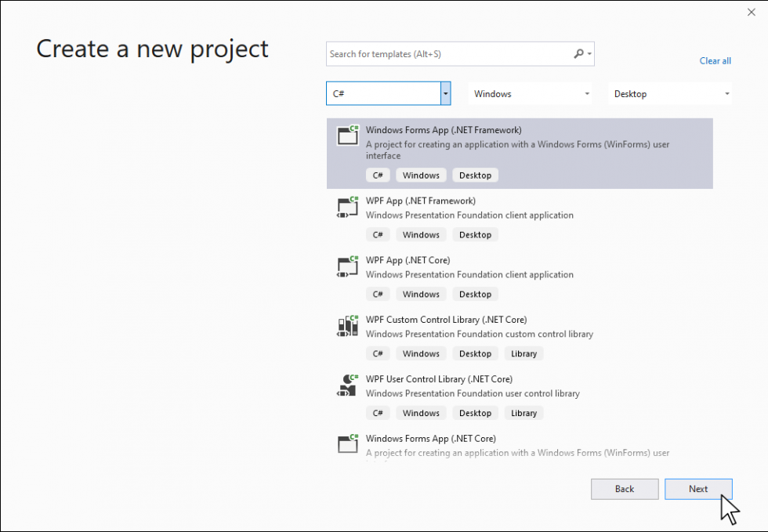Click Library tag under WPF User Control Library
The width and height of the screenshot is (768, 532).
[x=523, y=413]
